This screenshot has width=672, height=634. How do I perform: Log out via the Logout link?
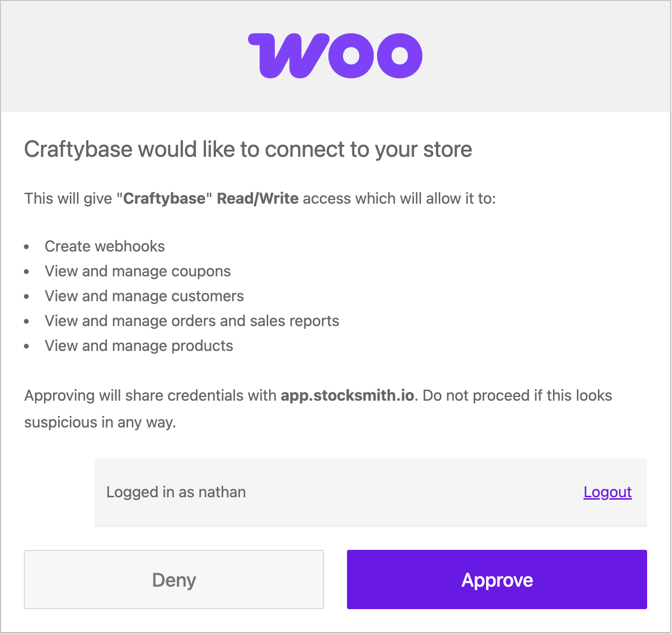point(607,492)
